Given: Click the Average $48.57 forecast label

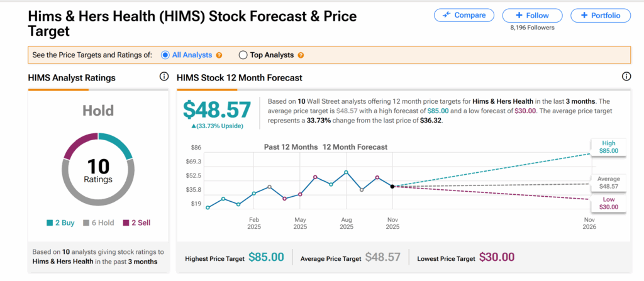Looking at the screenshot, I should coord(609,184).
